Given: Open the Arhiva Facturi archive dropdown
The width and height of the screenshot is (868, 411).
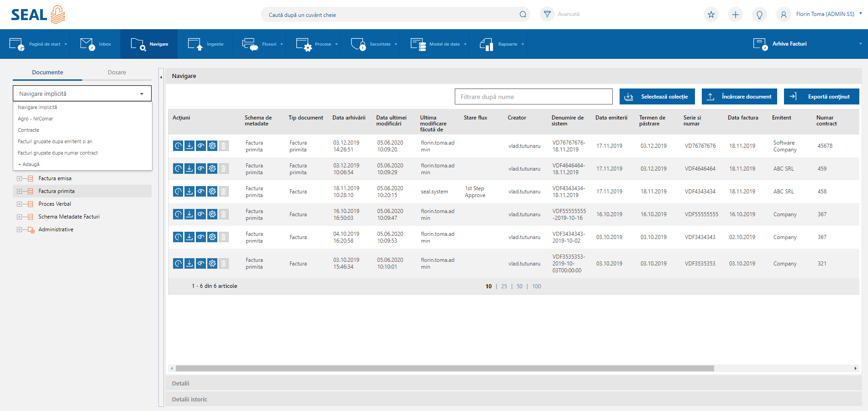Looking at the screenshot, I should (x=860, y=44).
